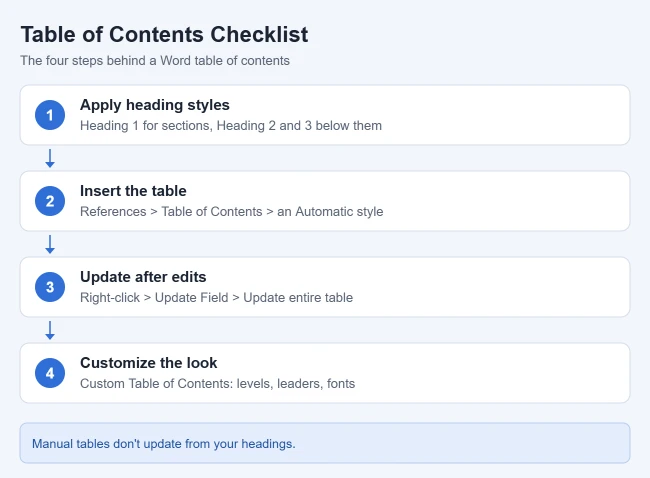Click 'References > Table of Contents' description
Screen dimensions: 650x478
(231, 211)
